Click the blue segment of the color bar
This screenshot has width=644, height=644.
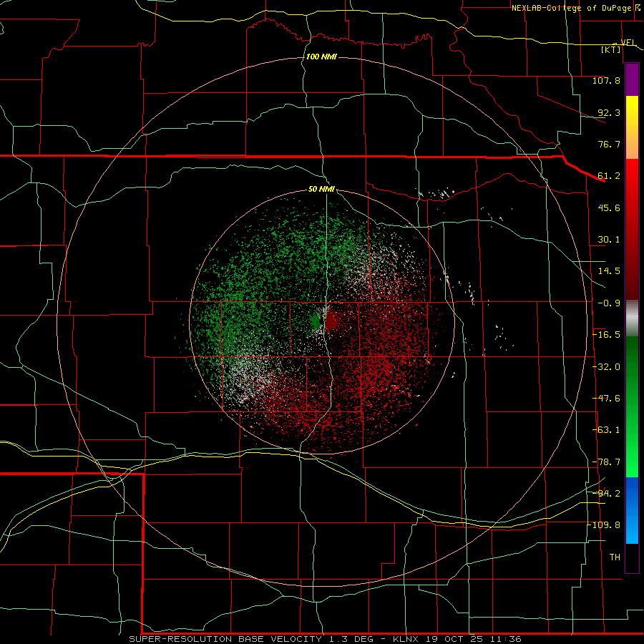pos(632,510)
